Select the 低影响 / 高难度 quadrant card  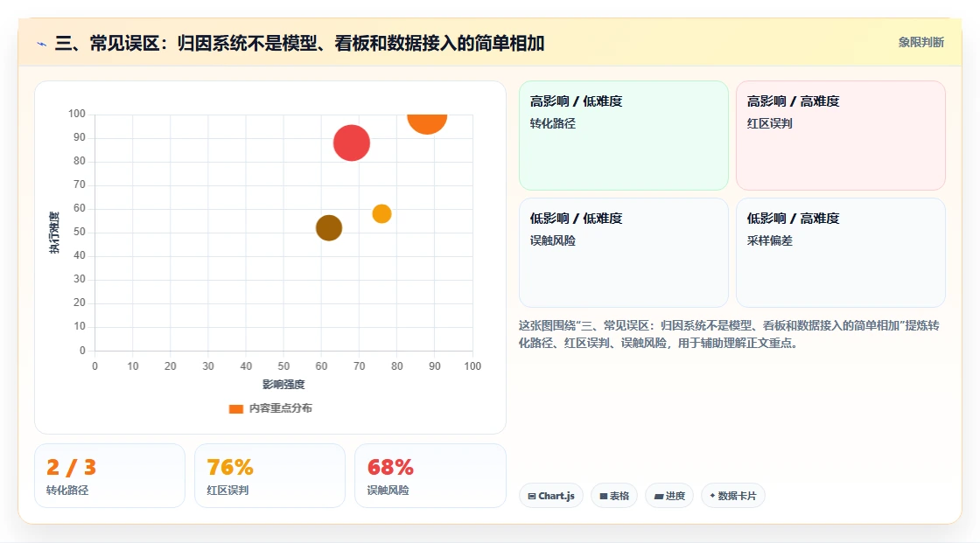click(x=841, y=253)
